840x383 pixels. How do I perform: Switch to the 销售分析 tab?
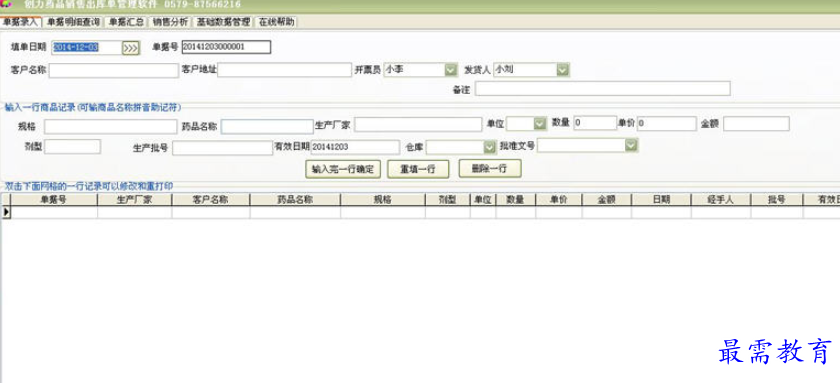pos(170,22)
